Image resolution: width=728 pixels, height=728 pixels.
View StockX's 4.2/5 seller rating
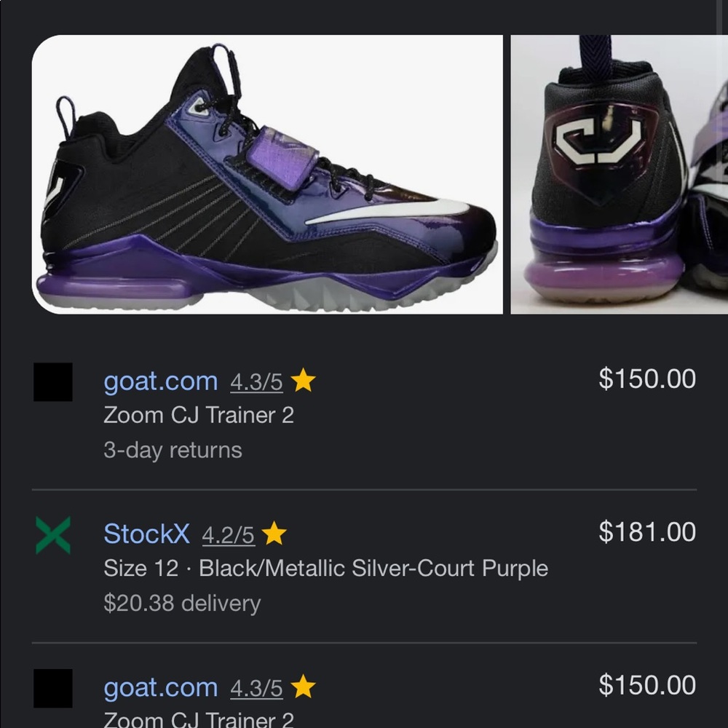click(228, 536)
